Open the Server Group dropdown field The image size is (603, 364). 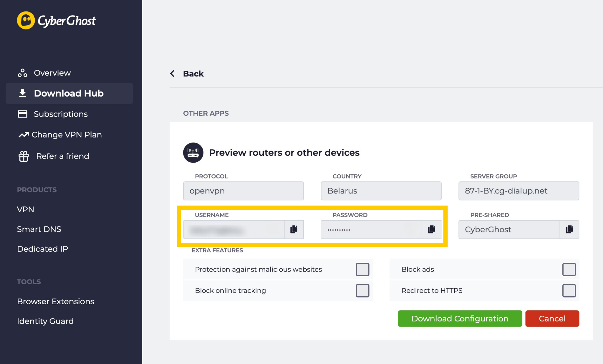[x=519, y=191]
